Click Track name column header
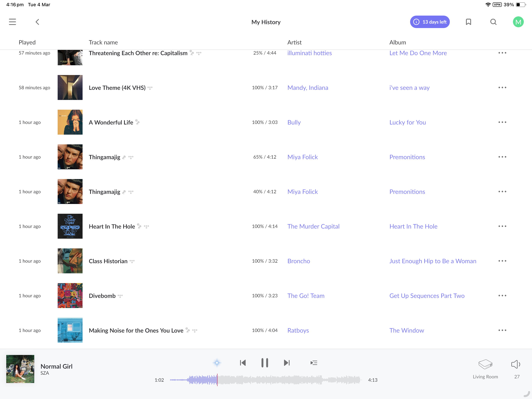532x399 pixels. [x=103, y=42]
